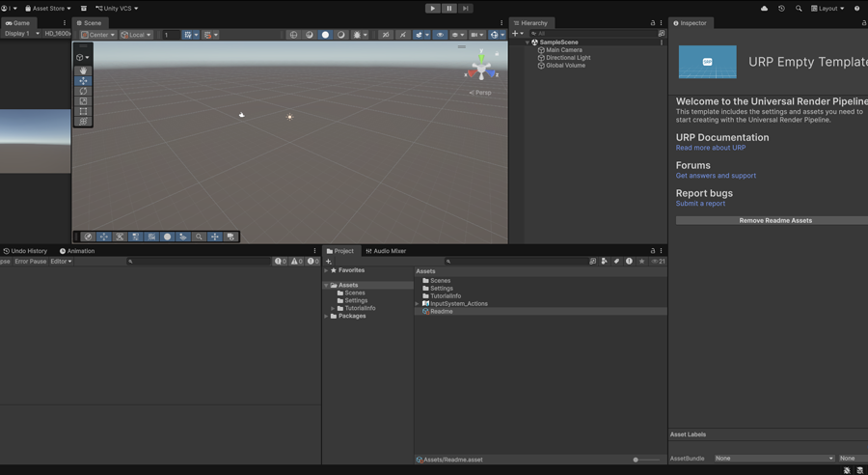Toggle Error Pause in the Console
868x475 pixels.
[x=30, y=262]
